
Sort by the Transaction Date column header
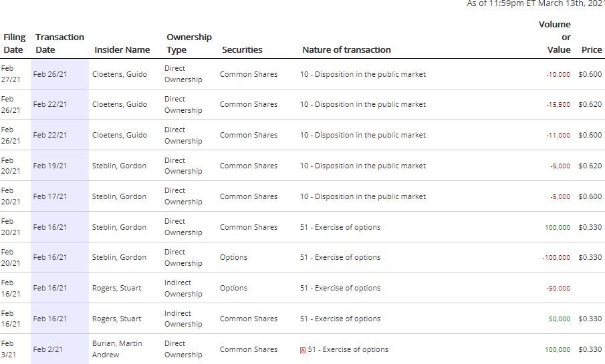(x=59, y=43)
